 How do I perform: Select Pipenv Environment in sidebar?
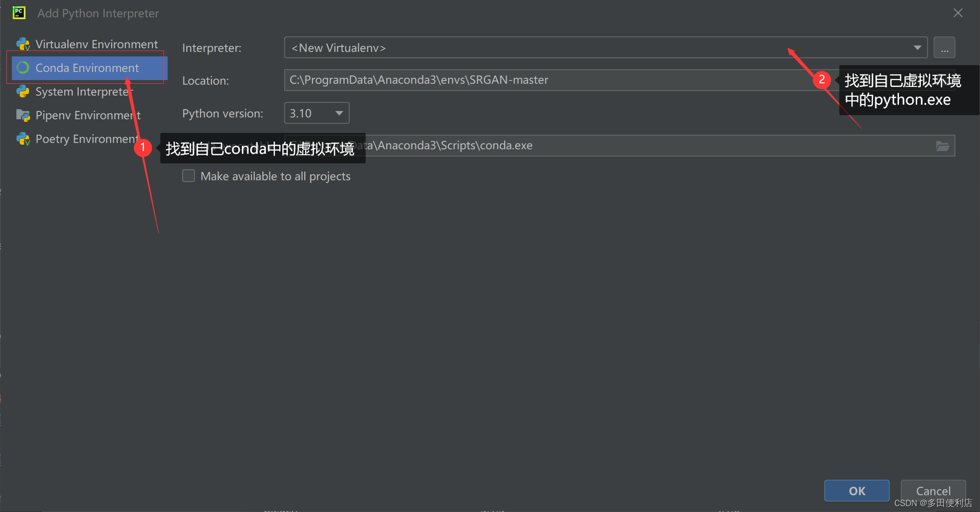[x=87, y=115]
